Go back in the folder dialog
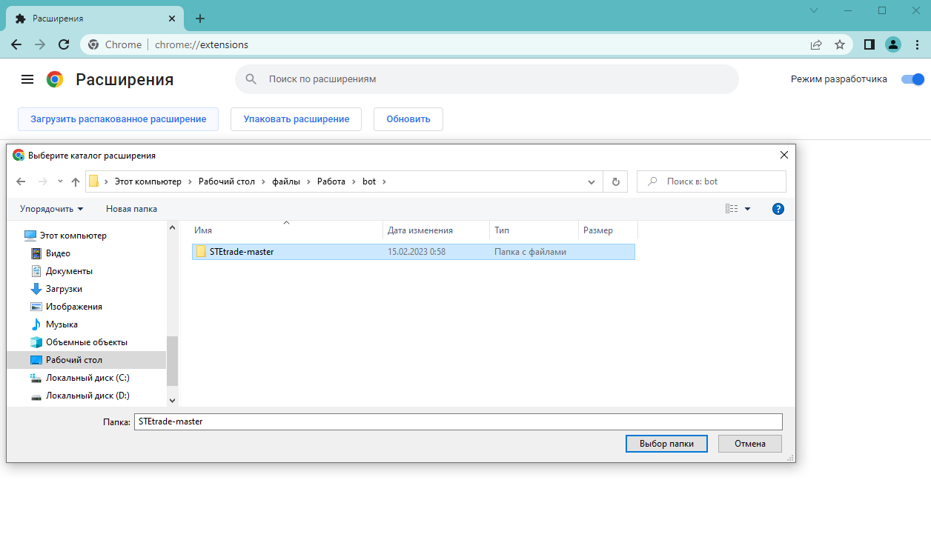931x560 pixels. pos(21,181)
